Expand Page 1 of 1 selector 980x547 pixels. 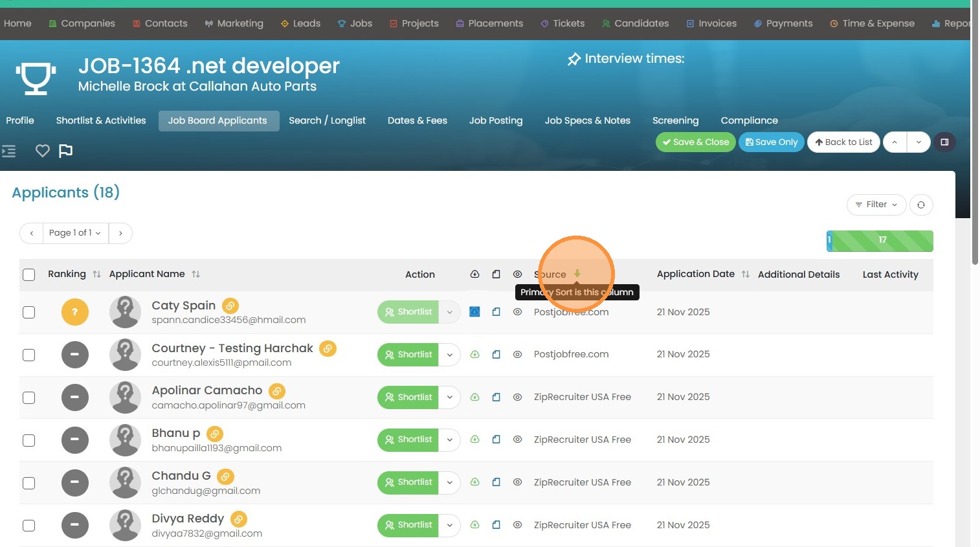(x=75, y=233)
